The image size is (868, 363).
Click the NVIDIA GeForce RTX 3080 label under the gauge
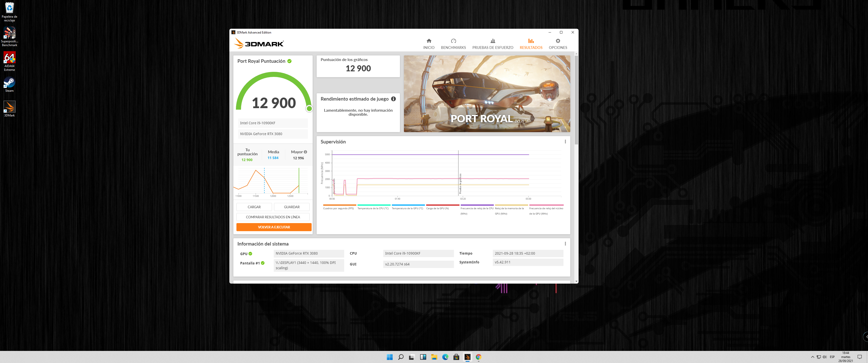click(x=273, y=134)
